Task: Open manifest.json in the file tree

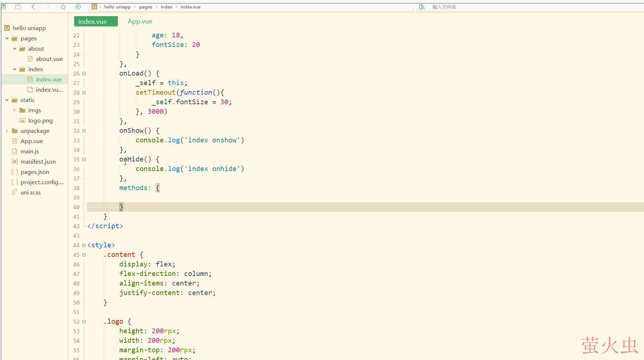Action: [38, 161]
